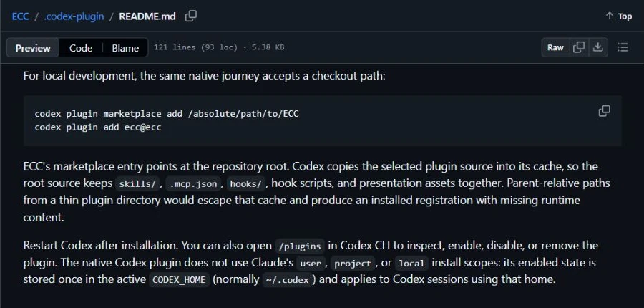Click the 'codex plugin add ecc@ecc' line
This screenshot has width=644, height=308.
click(98, 127)
